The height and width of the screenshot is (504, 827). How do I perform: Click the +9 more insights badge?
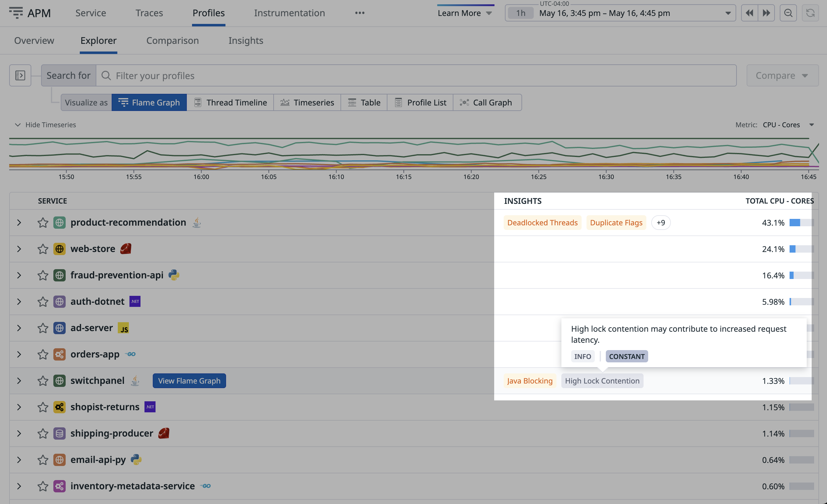point(660,223)
